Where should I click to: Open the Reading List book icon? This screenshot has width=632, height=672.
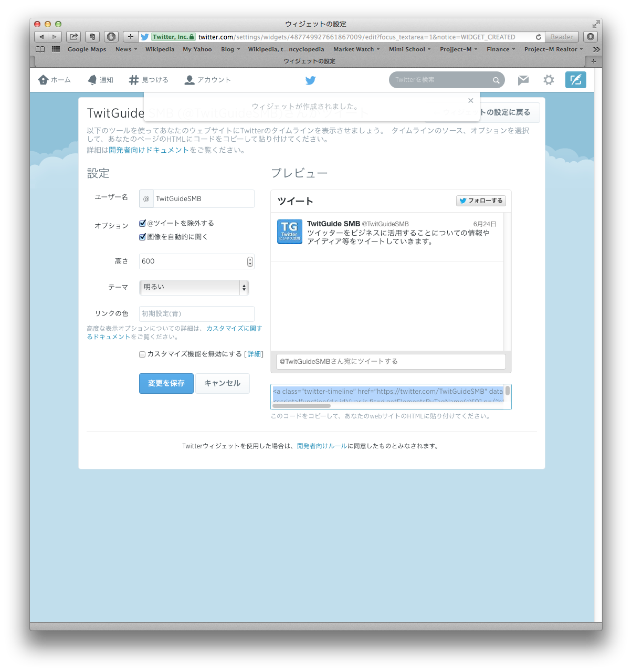[x=40, y=49]
